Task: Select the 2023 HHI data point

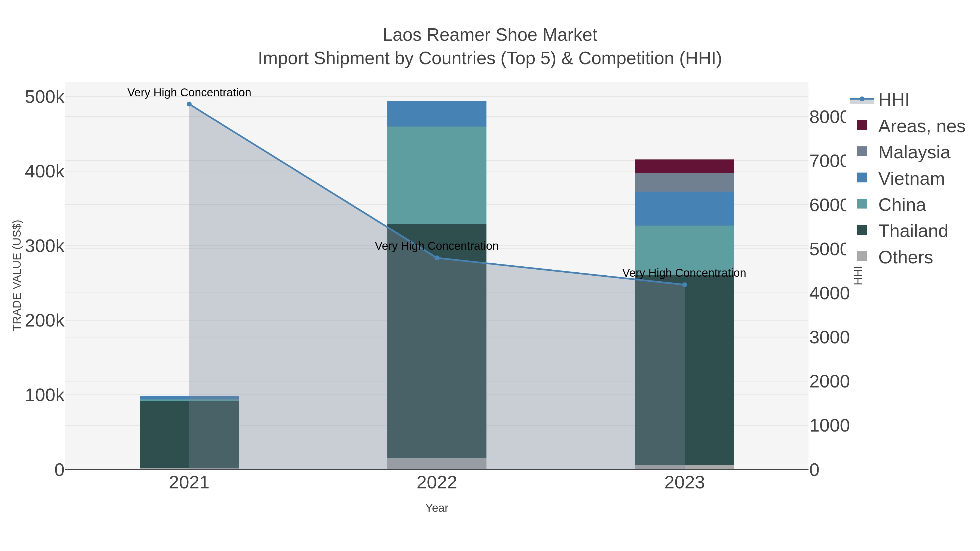Action: pyautogui.click(x=684, y=285)
